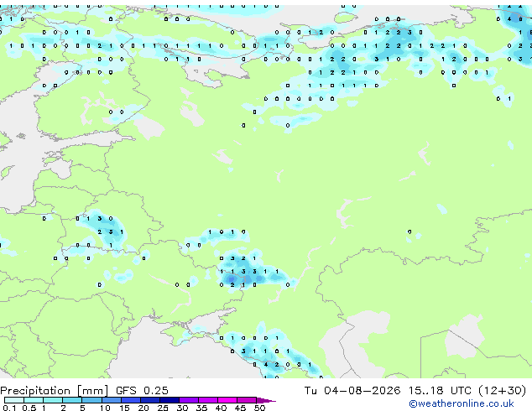Click the "10" legend scale label
The width and height of the screenshot is (532, 411).
pyautogui.click(x=105, y=408)
